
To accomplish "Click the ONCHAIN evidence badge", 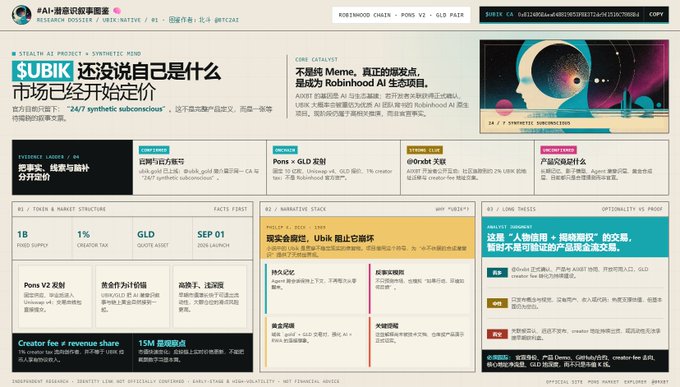I will tap(285, 150).
